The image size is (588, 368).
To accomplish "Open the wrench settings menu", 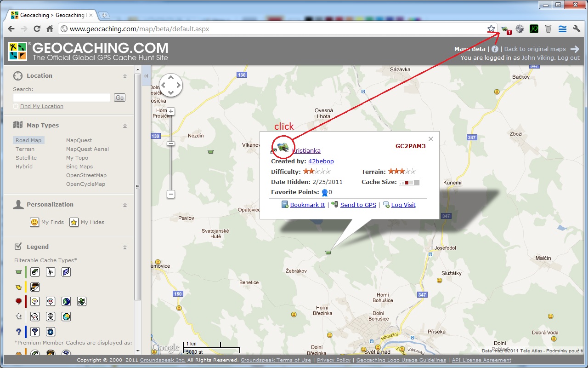I will click(577, 29).
